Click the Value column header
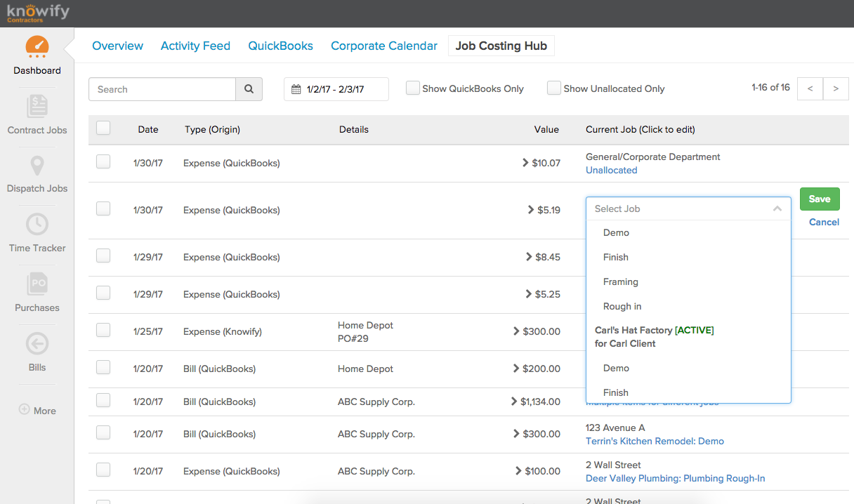The height and width of the screenshot is (504, 854). coord(546,129)
